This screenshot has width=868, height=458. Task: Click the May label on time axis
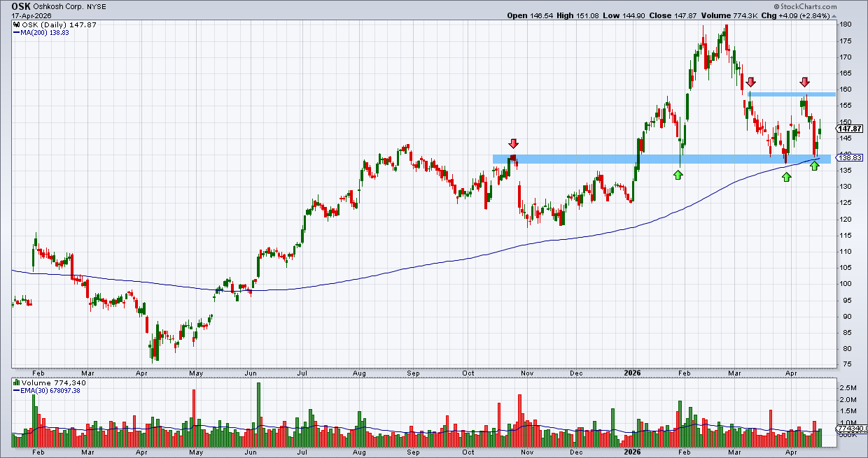click(197, 373)
